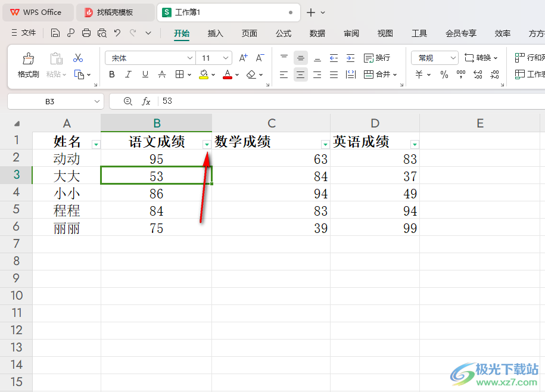Screen dimensions: 545x392
Task: Switch to the 公式 ribbon tab
Action: (284, 33)
